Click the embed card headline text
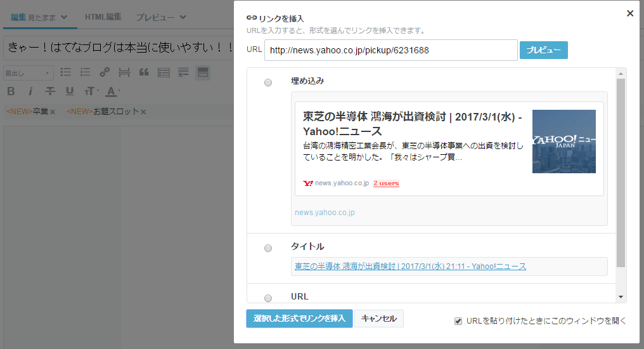This screenshot has height=349, width=644. [413, 124]
